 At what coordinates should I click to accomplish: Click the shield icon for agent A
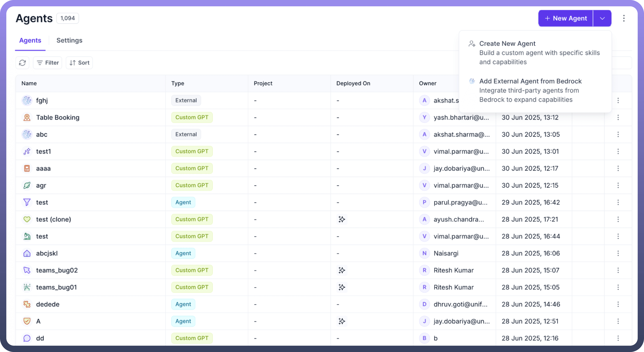tap(27, 321)
